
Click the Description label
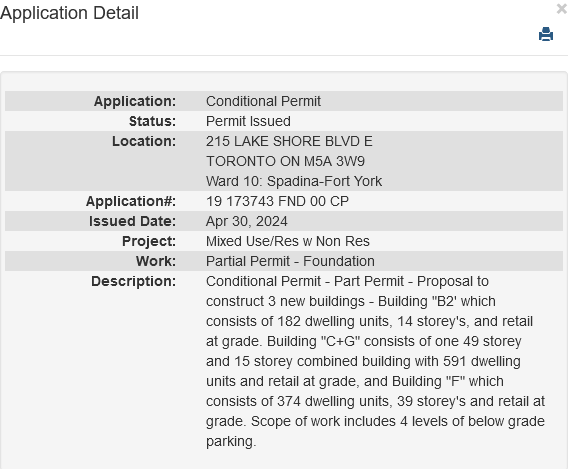(133, 281)
